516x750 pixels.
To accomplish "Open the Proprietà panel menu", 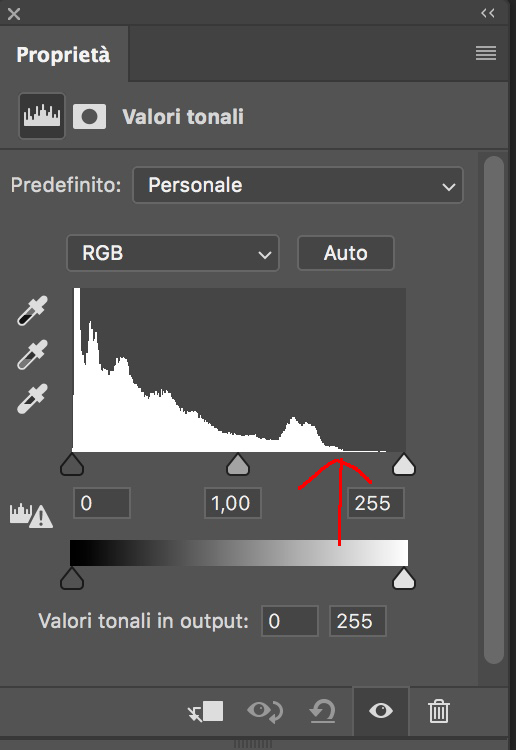I will pyautogui.click(x=486, y=53).
